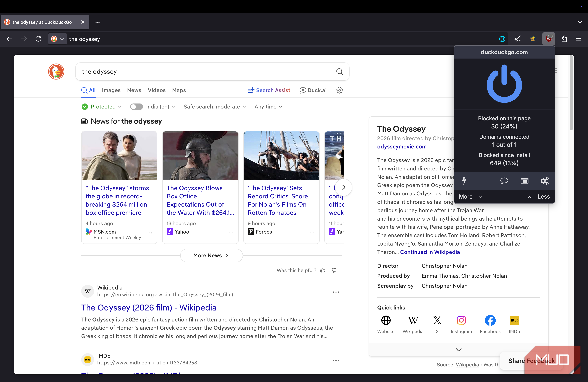Expand the Protected dropdown
This screenshot has width=588, height=382.
[102, 107]
